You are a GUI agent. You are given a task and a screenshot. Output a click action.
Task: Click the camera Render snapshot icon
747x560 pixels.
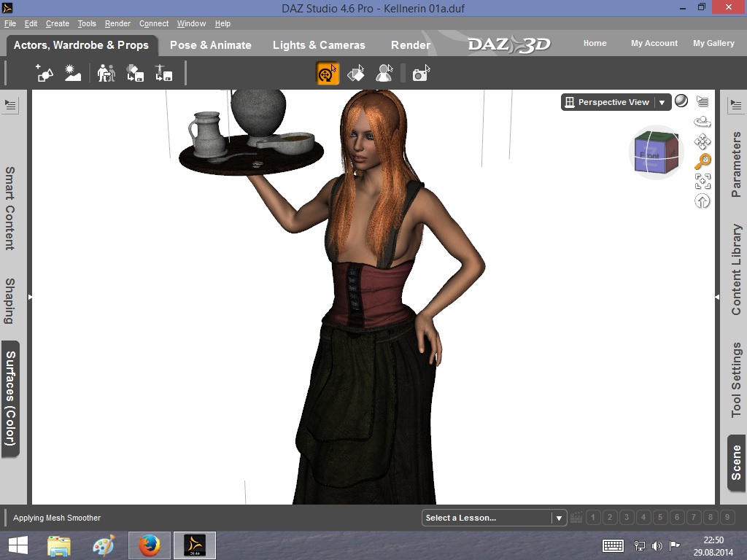421,74
